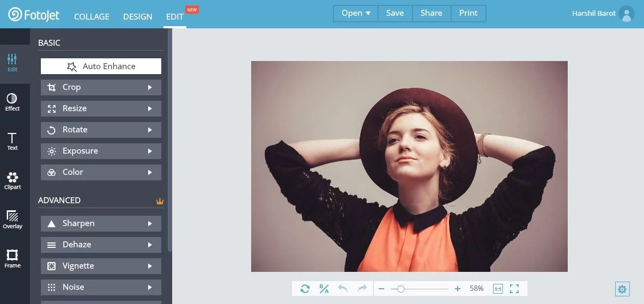
Task: Show image at 1:1 actual size
Action: (498, 289)
